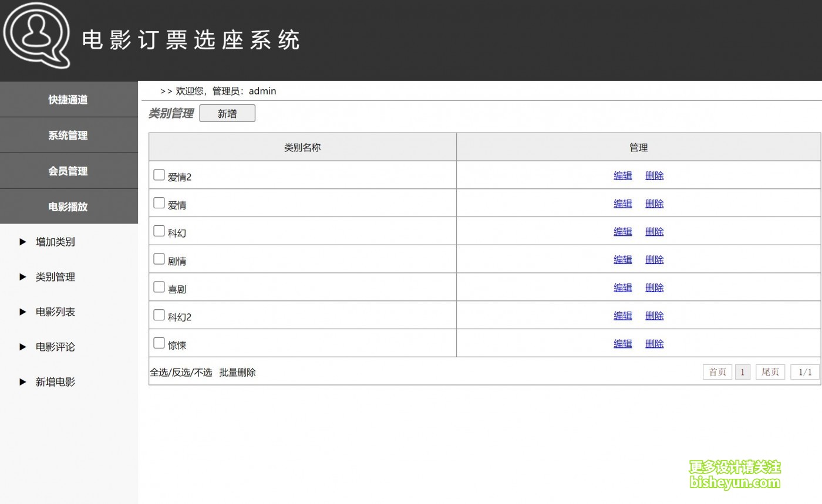Click the arrow beside 电影评论

tap(23, 347)
